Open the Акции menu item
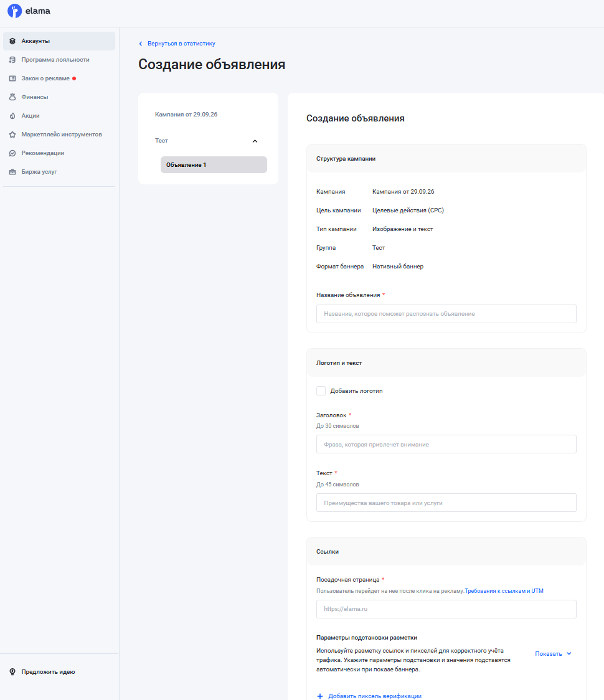This screenshot has width=604, height=700. coord(59,116)
